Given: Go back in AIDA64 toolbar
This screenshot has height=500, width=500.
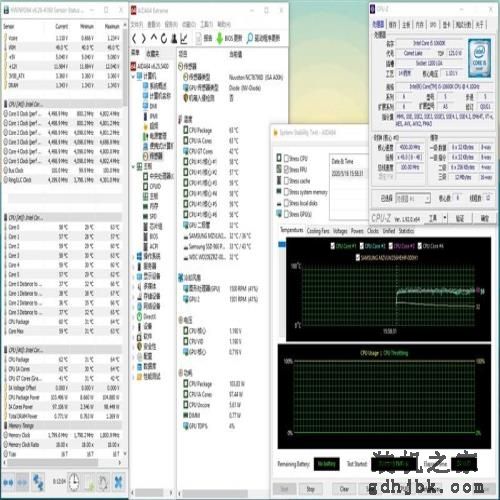Looking at the screenshot, I should point(134,39).
